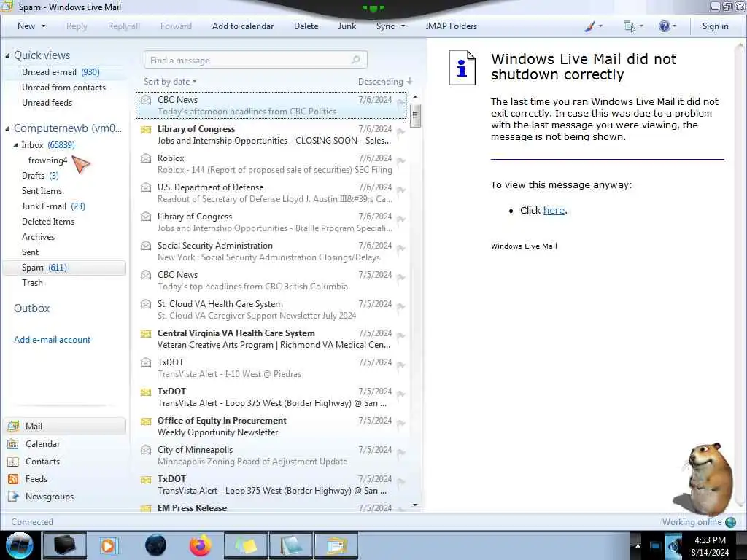Select Unread from contacts quick view

click(x=63, y=87)
